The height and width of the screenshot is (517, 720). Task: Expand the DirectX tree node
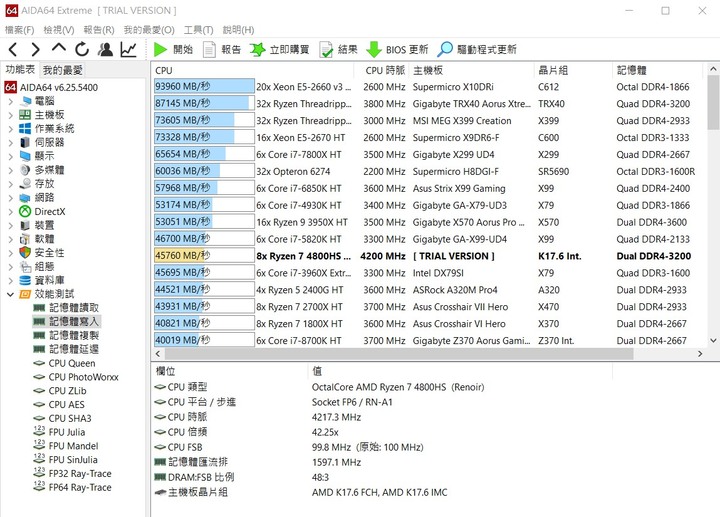(x=11, y=212)
